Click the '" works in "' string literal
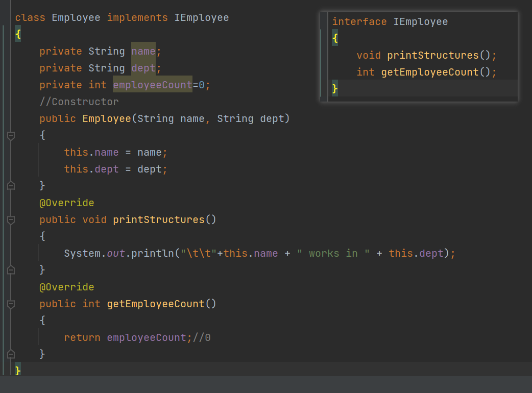This screenshot has height=393, width=532. click(x=333, y=253)
